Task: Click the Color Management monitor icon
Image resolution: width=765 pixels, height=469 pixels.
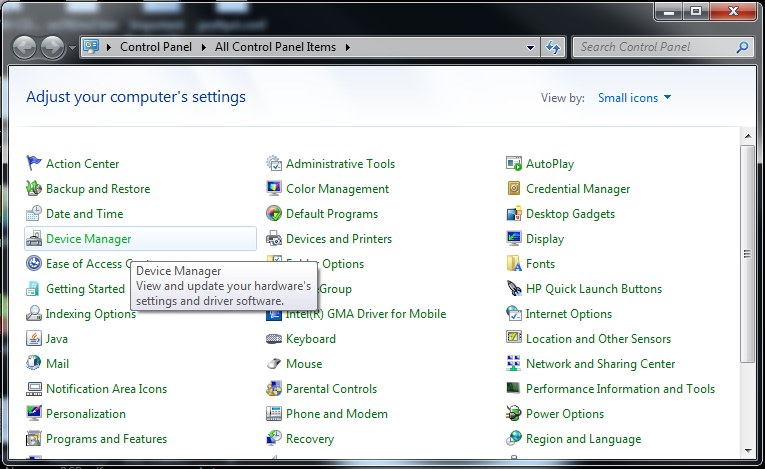Action: click(274, 188)
